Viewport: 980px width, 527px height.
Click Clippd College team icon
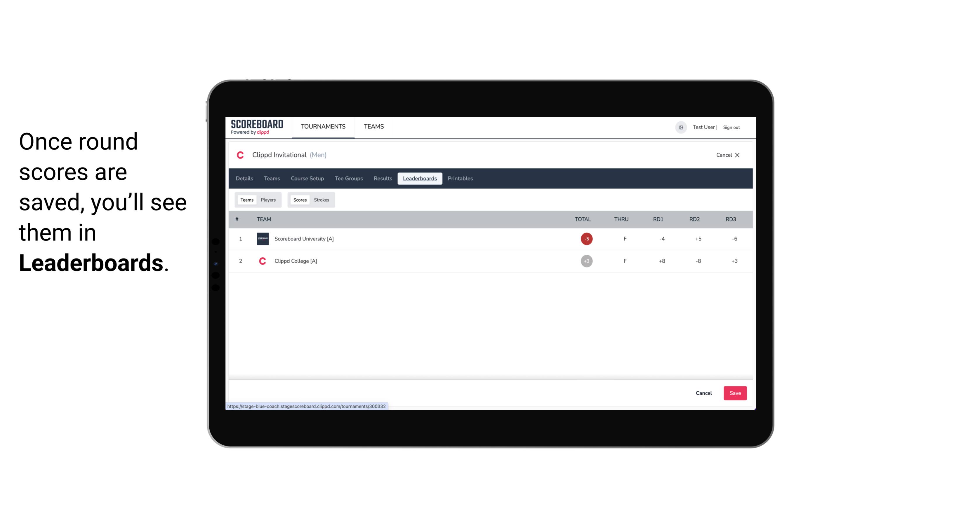(262, 261)
